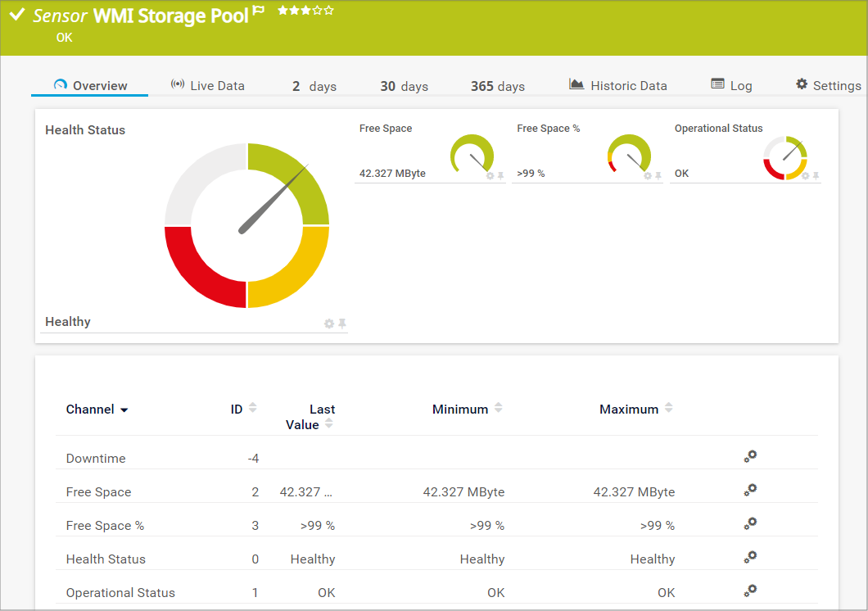The width and height of the screenshot is (868, 611).
Task: Pin the Operational Status gauge
Action: [x=816, y=175]
